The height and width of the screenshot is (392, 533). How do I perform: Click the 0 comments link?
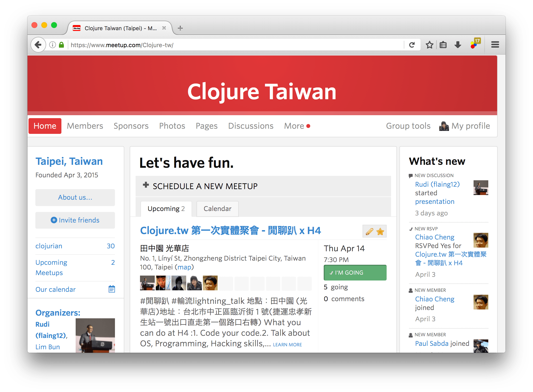(344, 299)
